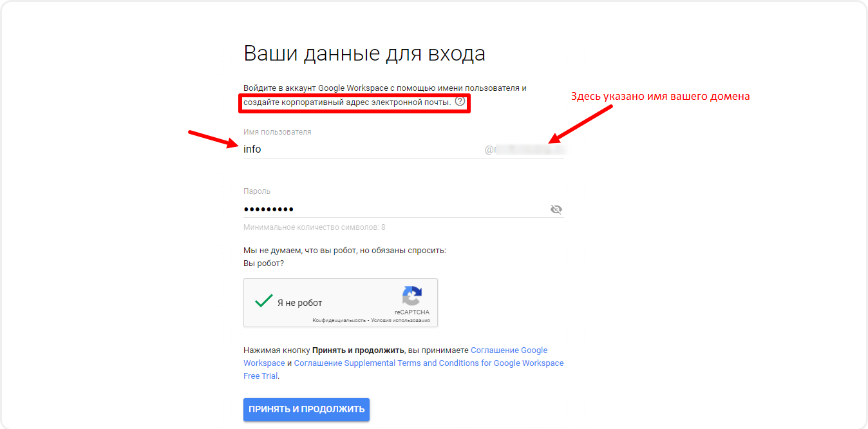Click the "Пароль" field label

257,191
